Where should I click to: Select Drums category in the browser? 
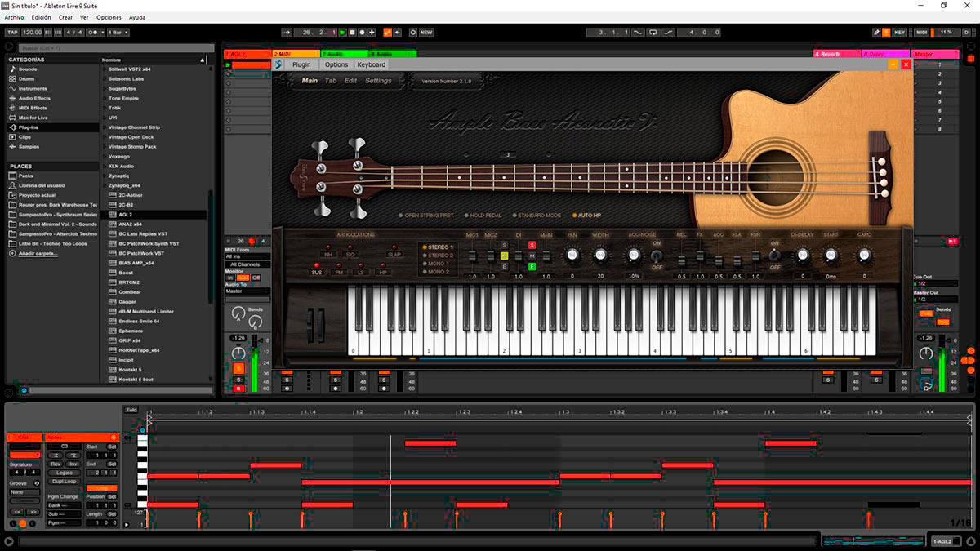click(x=27, y=78)
